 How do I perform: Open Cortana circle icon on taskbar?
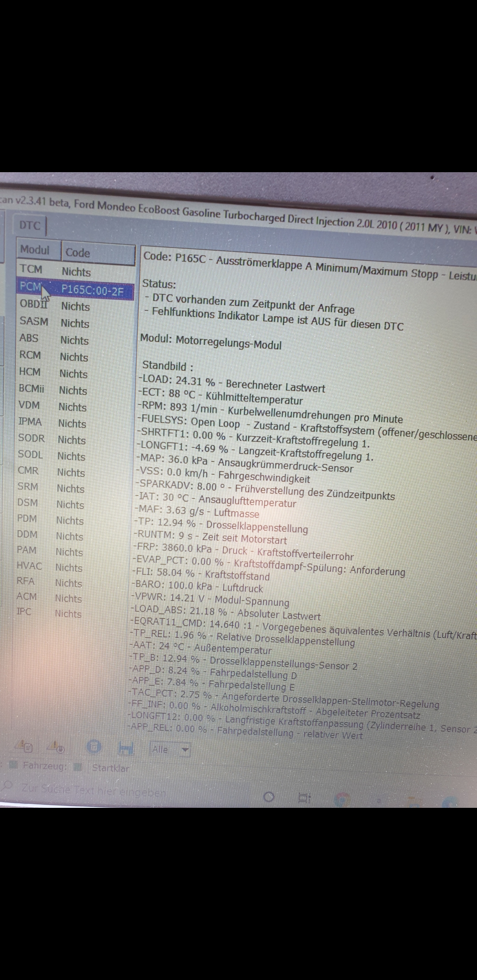click(x=269, y=797)
